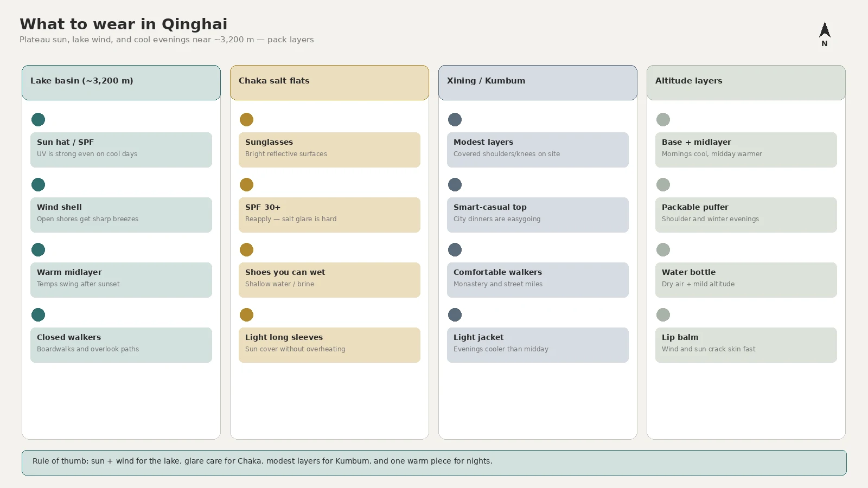Open the Light long sleeves card

[x=329, y=345]
